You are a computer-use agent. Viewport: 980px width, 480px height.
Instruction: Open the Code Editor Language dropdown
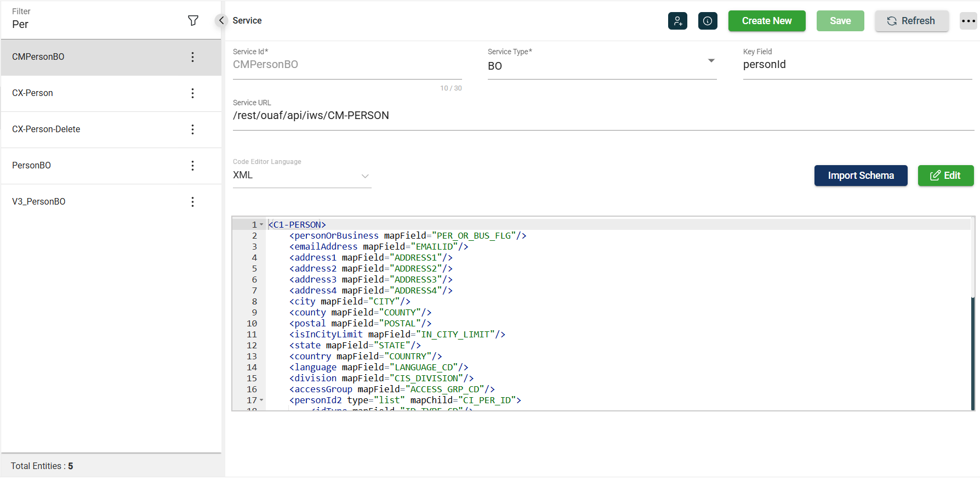(x=364, y=176)
